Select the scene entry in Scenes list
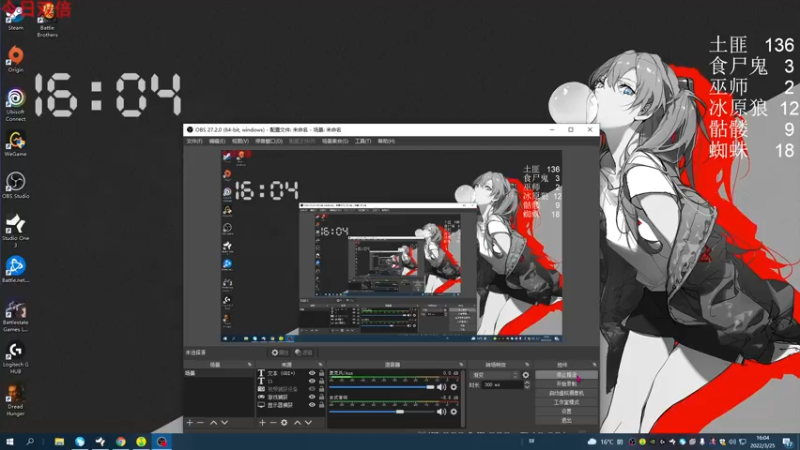 pyautogui.click(x=218, y=373)
